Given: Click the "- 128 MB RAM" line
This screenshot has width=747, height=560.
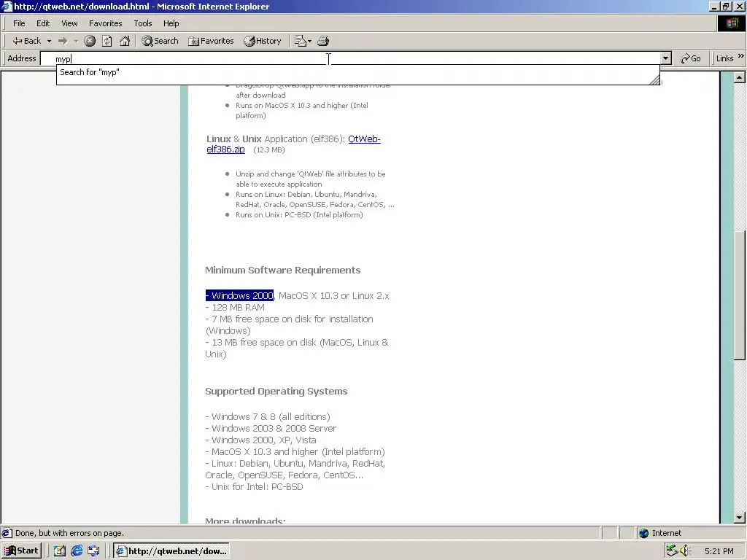Looking at the screenshot, I should click(235, 308).
